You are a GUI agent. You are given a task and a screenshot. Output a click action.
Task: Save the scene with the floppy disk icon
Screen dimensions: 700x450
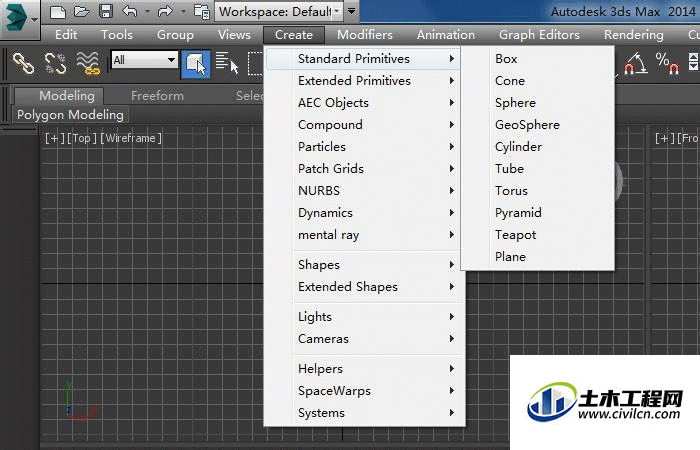click(106, 11)
